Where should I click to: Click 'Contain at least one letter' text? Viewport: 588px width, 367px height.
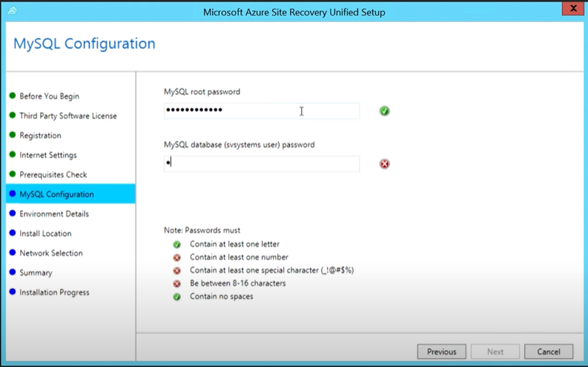234,244
